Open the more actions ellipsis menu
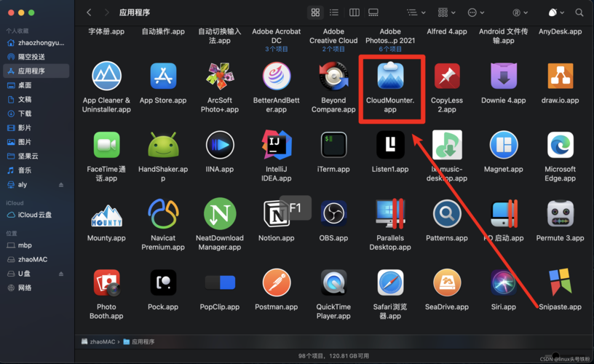This screenshot has height=364, width=594. 476,12
